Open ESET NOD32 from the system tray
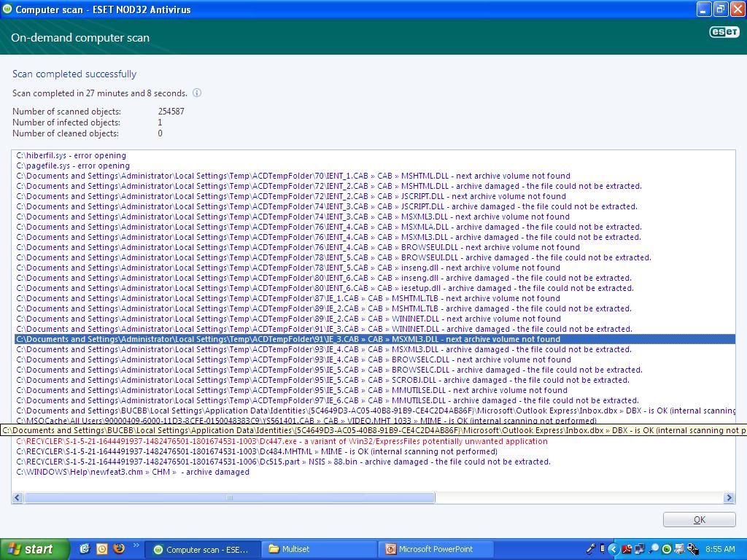The width and height of the screenshot is (747, 560). [x=667, y=550]
